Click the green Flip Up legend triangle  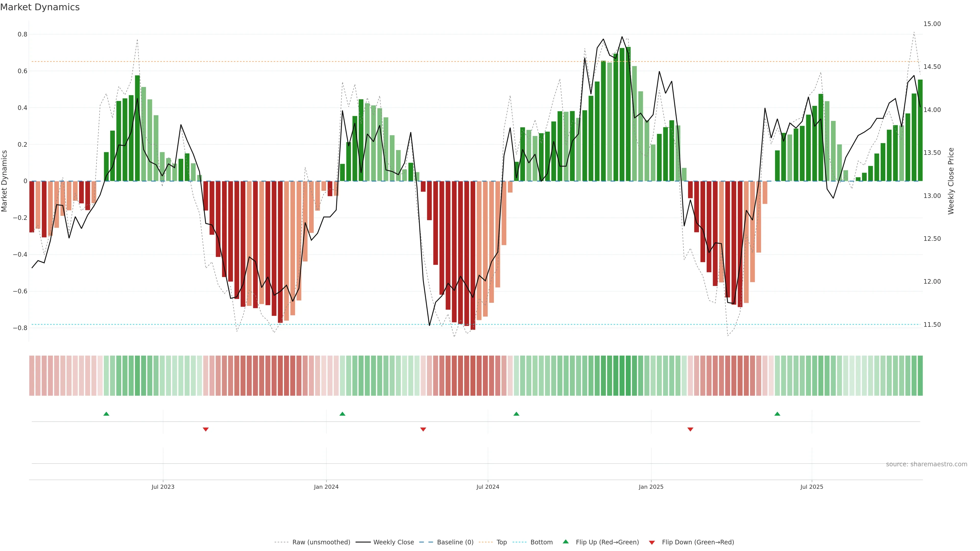point(565,542)
